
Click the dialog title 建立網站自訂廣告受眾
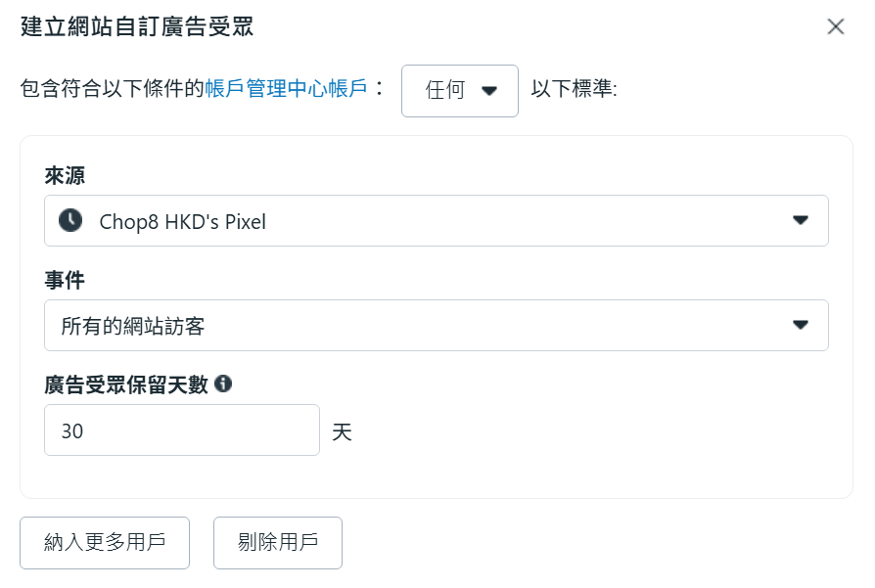click(137, 26)
